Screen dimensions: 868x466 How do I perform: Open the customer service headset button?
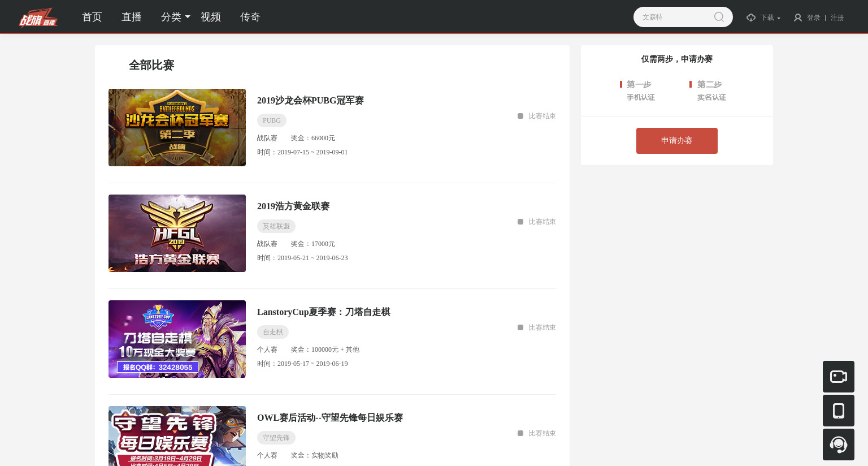click(839, 445)
